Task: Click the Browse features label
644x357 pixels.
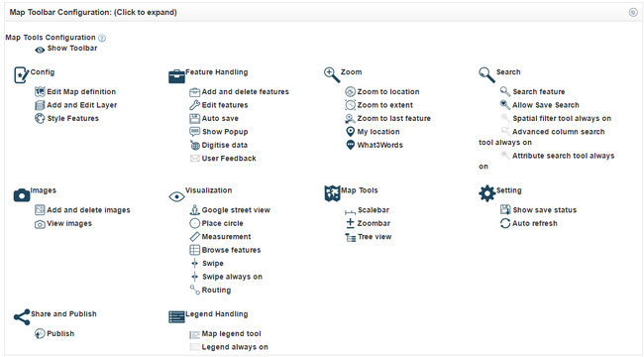Action: 231,250
